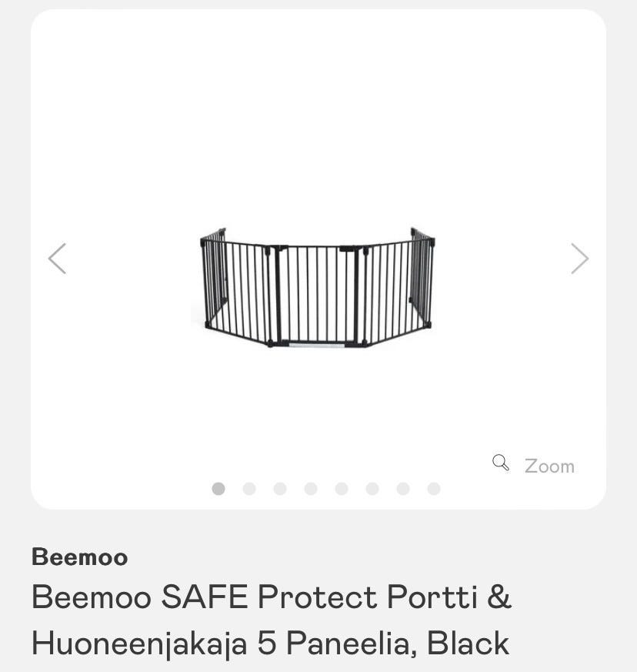Click the right-most angled panel of the gate
637x672 pixels.
coord(422,276)
